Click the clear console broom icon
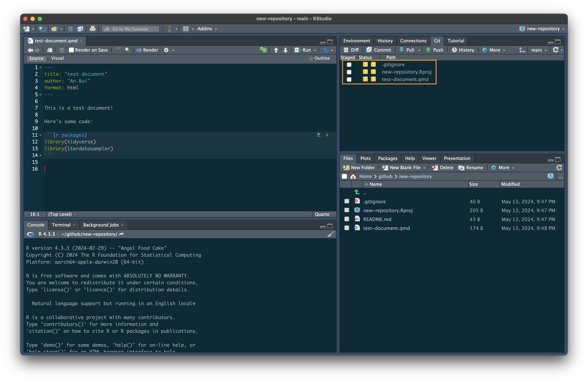The width and height of the screenshot is (588, 382). (330, 234)
